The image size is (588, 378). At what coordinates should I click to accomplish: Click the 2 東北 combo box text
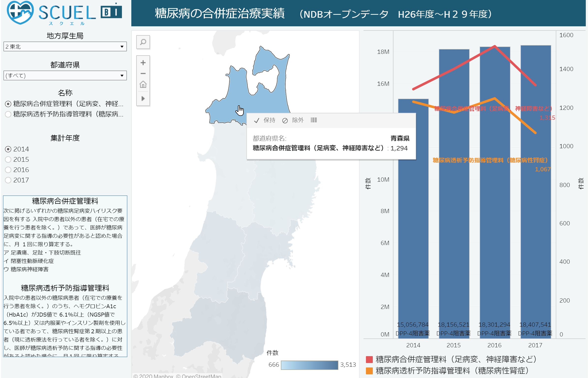pyautogui.click(x=13, y=47)
